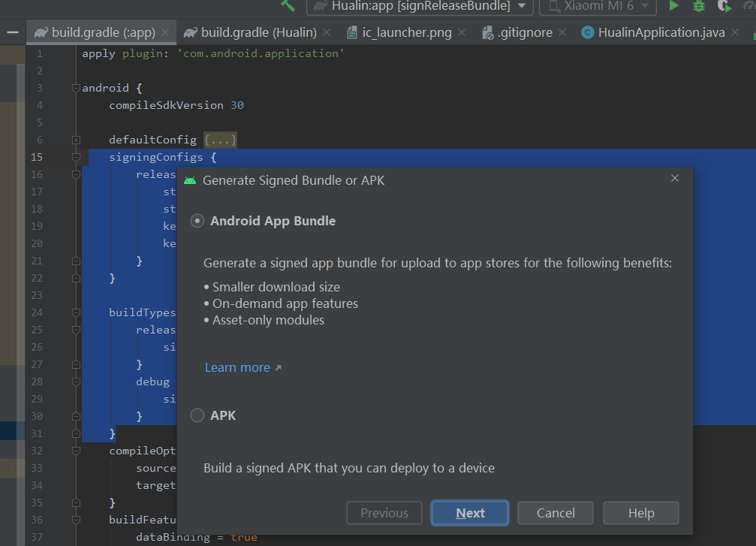Click the Next button

click(x=470, y=513)
